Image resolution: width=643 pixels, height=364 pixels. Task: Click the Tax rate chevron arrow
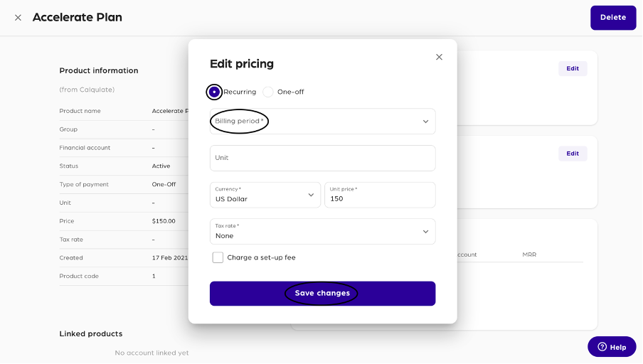point(426,232)
